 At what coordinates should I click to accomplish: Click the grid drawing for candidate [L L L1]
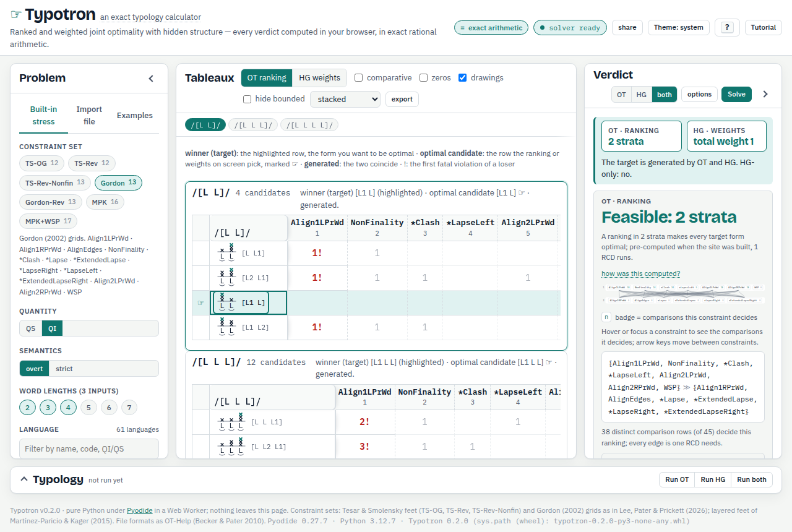(x=231, y=422)
